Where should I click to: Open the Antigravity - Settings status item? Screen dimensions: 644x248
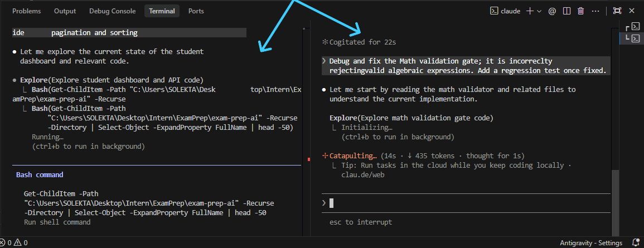pyautogui.click(x=590, y=242)
